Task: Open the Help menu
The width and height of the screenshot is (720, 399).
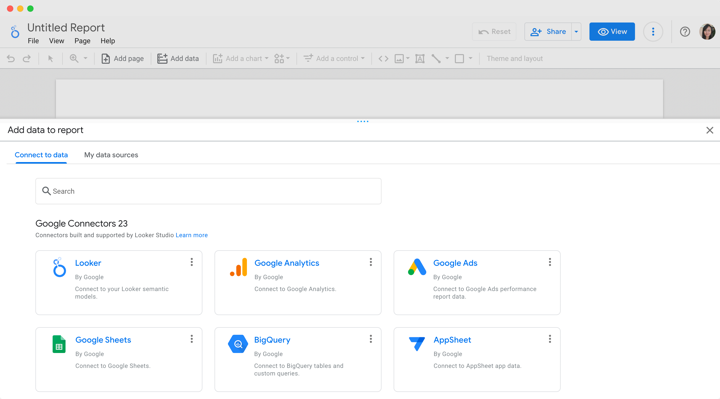Action: click(107, 41)
